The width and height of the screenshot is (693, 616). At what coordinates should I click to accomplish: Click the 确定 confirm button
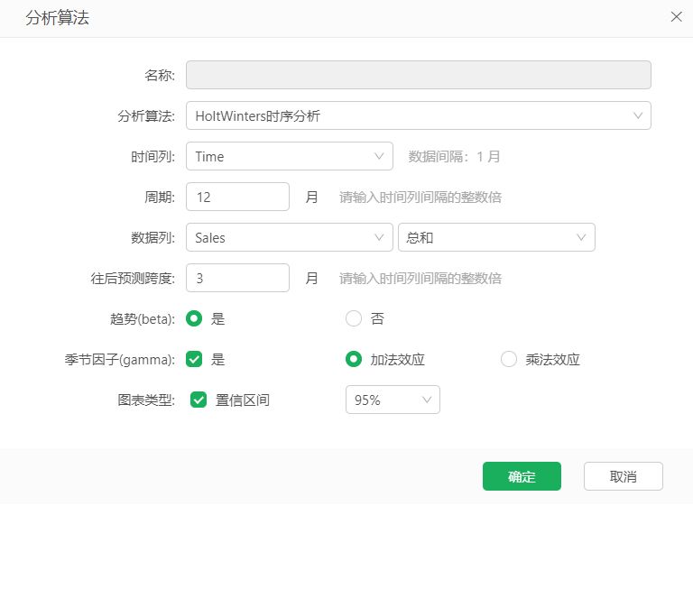click(522, 476)
